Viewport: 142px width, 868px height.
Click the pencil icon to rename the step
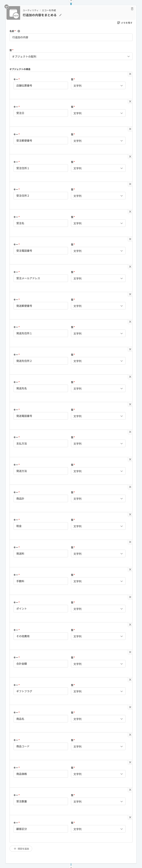pyautogui.click(x=60, y=15)
